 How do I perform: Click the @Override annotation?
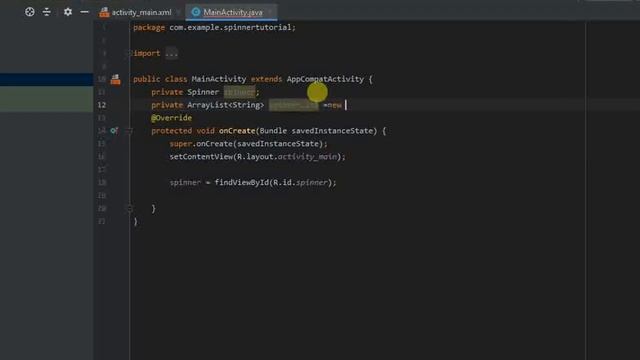[171, 118]
